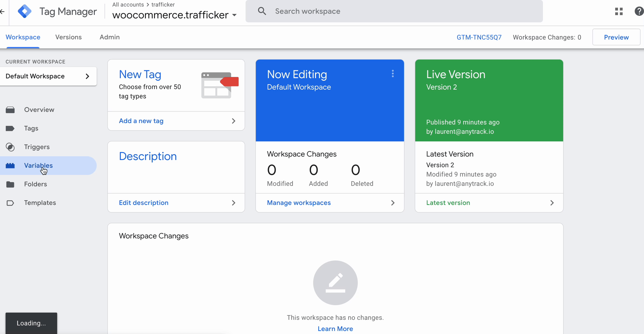The height and width of the screenshot is (334, 644).
Task: Click chevron beside Add a new tag
Action: (233, 121)
